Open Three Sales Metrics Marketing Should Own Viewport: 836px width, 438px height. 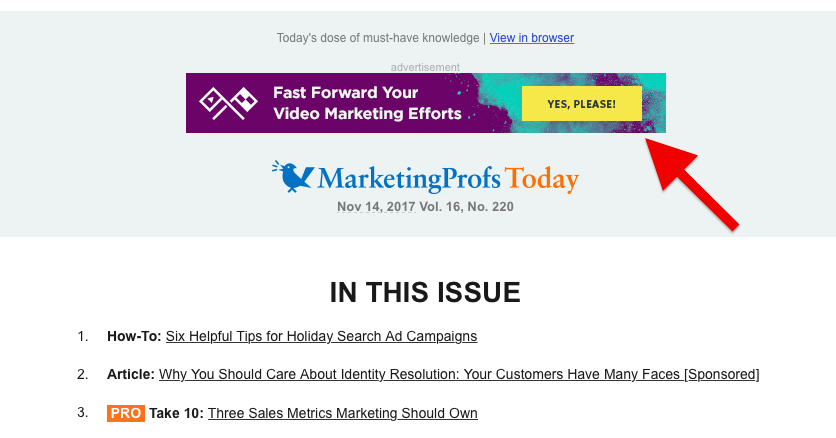pos(343,413)
